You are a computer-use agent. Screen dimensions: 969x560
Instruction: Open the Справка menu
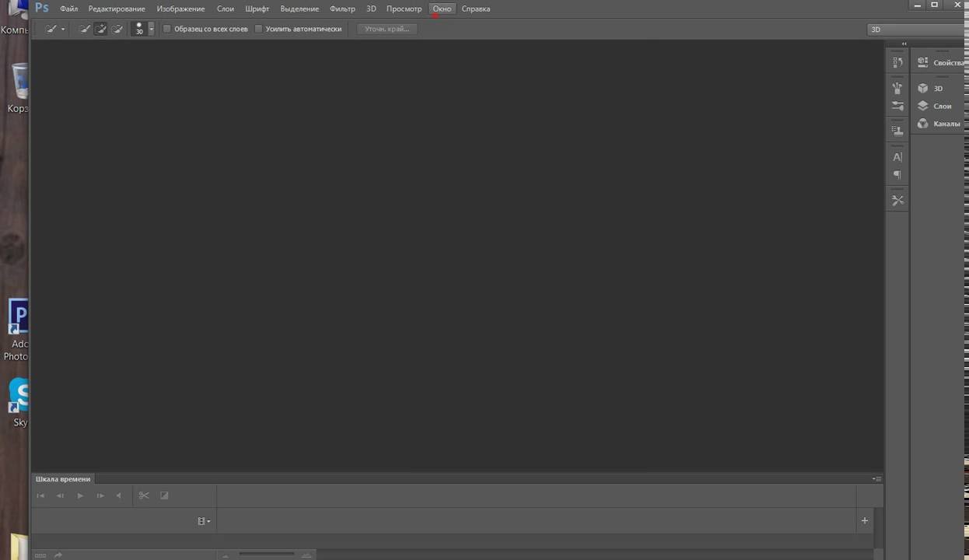(475, 9)
